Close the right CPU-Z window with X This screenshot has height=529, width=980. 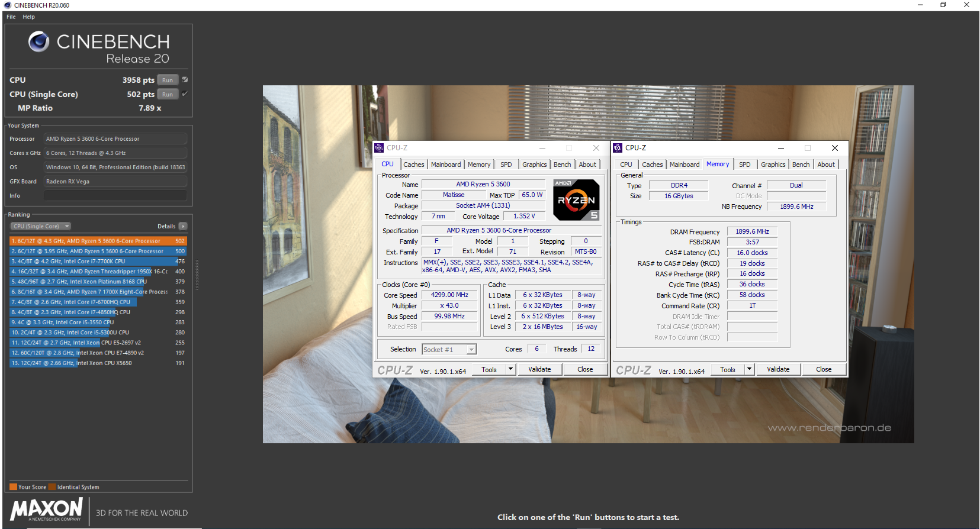tap(834, 148)
